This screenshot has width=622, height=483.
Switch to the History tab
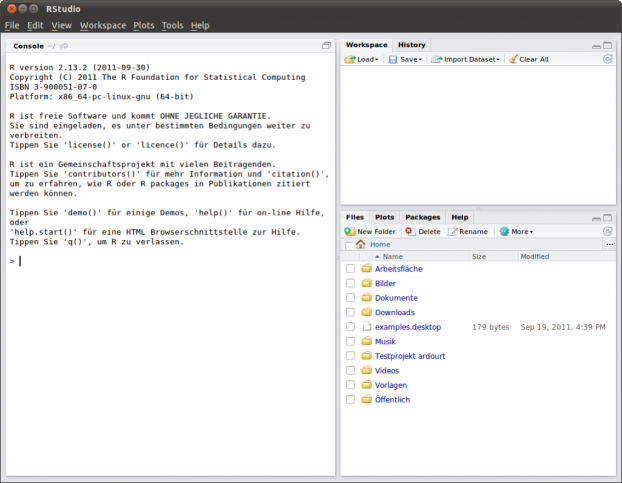coord(411,45)
